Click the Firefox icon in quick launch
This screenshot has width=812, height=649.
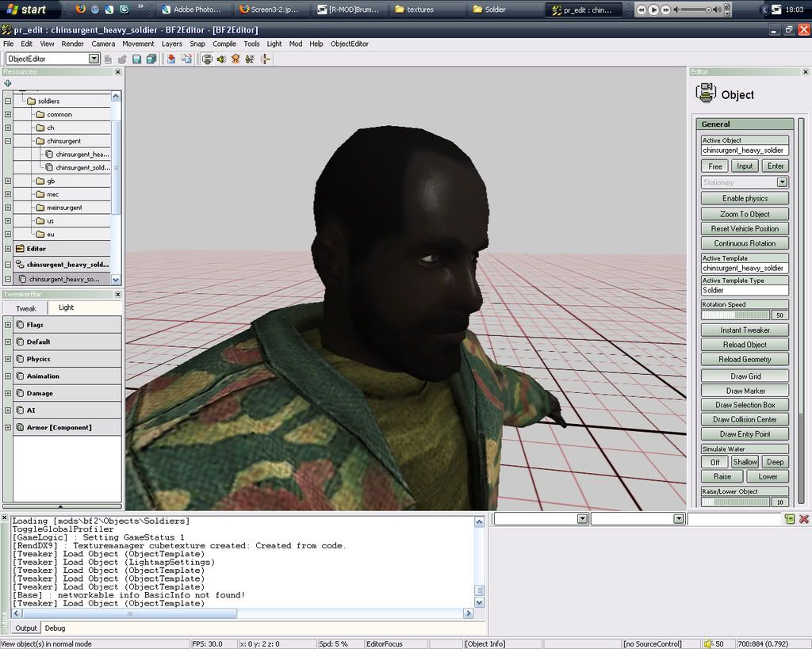coord(80,10)
